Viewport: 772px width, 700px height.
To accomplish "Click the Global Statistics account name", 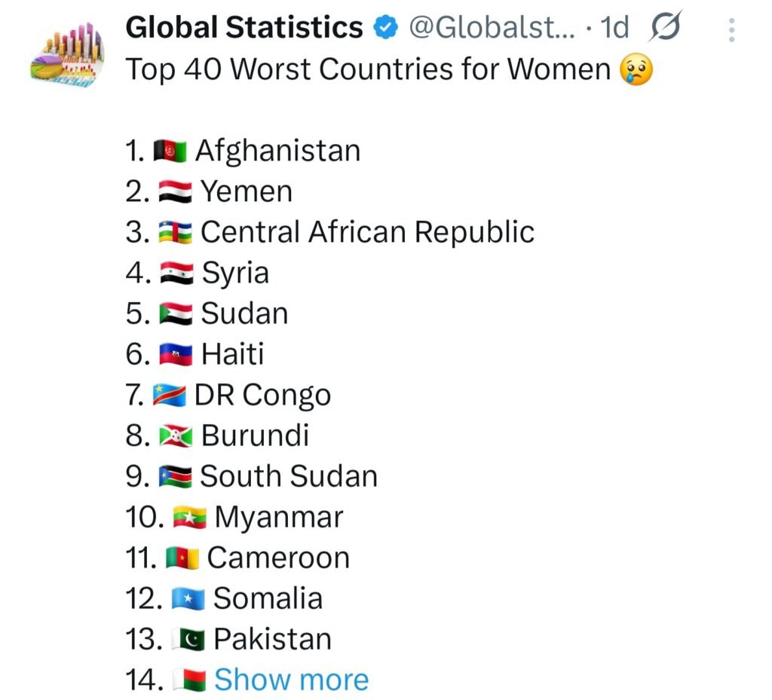I will (x=244, y=28).
